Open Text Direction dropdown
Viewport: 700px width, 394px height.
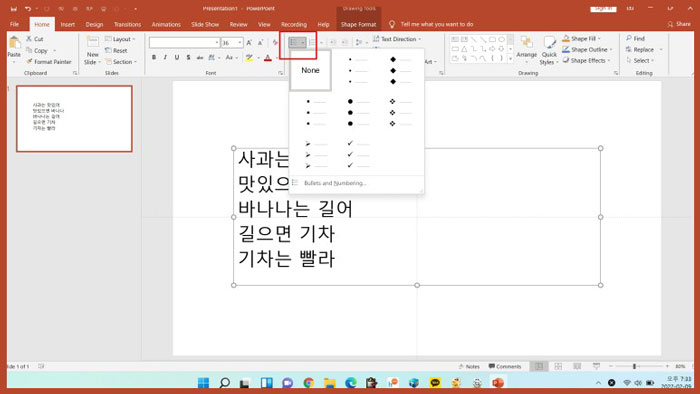coord(397,39)
